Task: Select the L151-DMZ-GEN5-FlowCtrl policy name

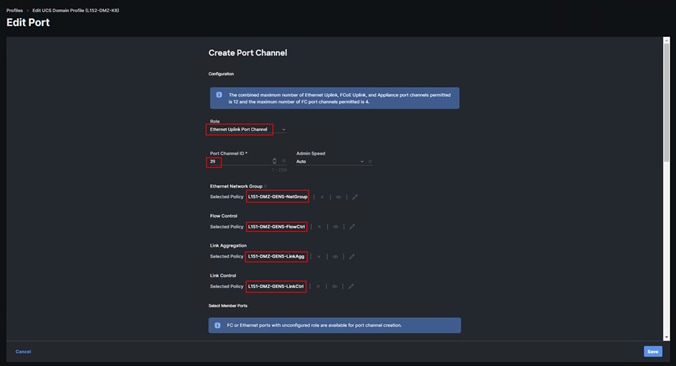Action: (276, 227)
